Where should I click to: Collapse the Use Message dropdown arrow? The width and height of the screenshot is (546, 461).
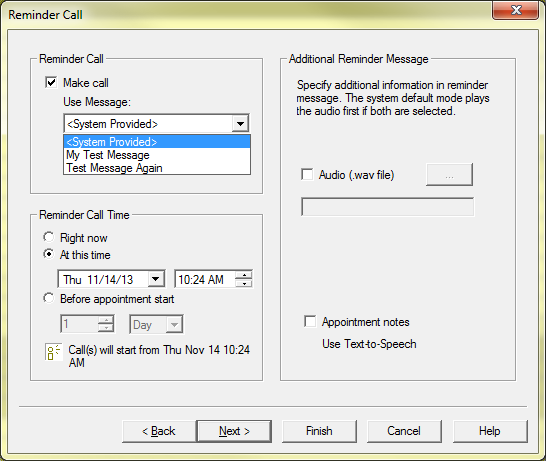click(240, 124)
